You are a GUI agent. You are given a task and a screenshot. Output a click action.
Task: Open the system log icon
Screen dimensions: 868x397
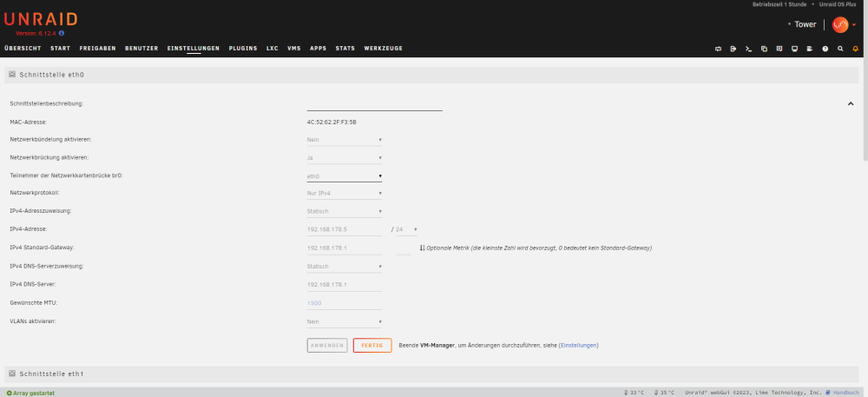tap(809, 49)
